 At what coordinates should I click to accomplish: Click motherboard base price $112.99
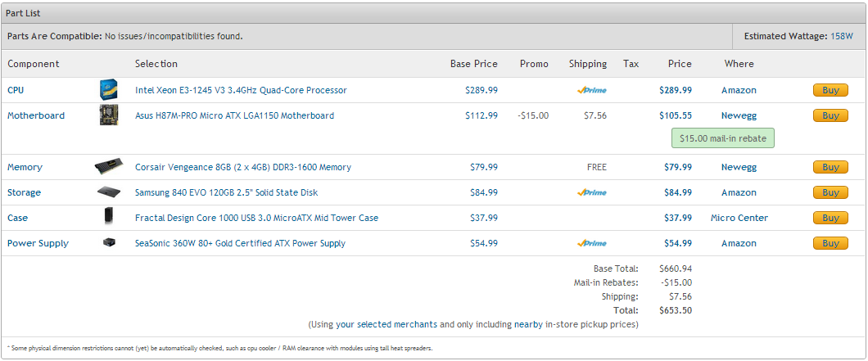click(481, 115)
